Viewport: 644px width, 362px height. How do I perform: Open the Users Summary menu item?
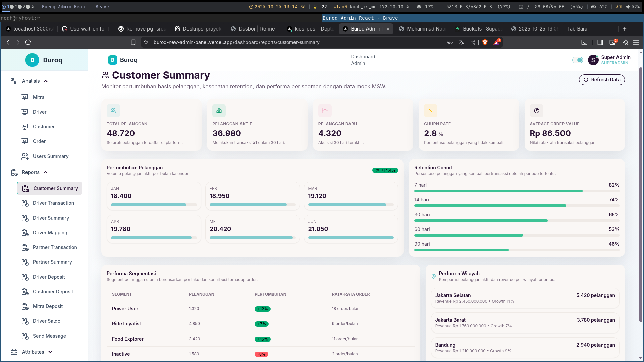(x=51, y=156)
